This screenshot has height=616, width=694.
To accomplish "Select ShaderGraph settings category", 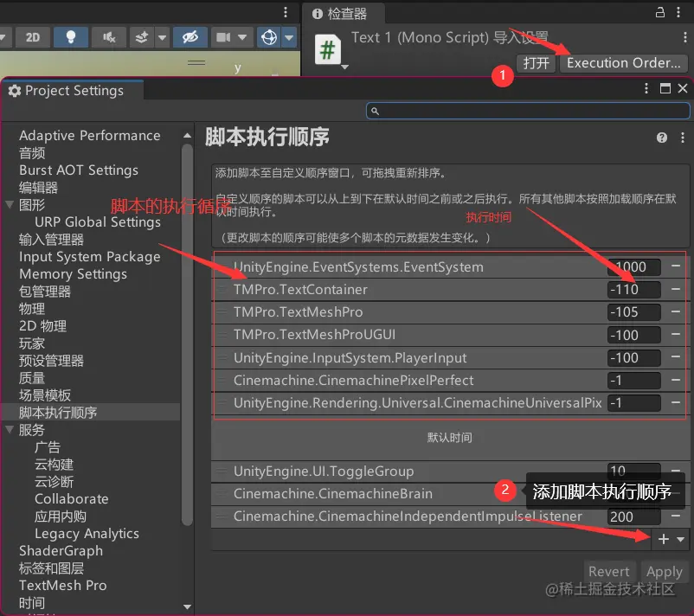I will 61,551.
